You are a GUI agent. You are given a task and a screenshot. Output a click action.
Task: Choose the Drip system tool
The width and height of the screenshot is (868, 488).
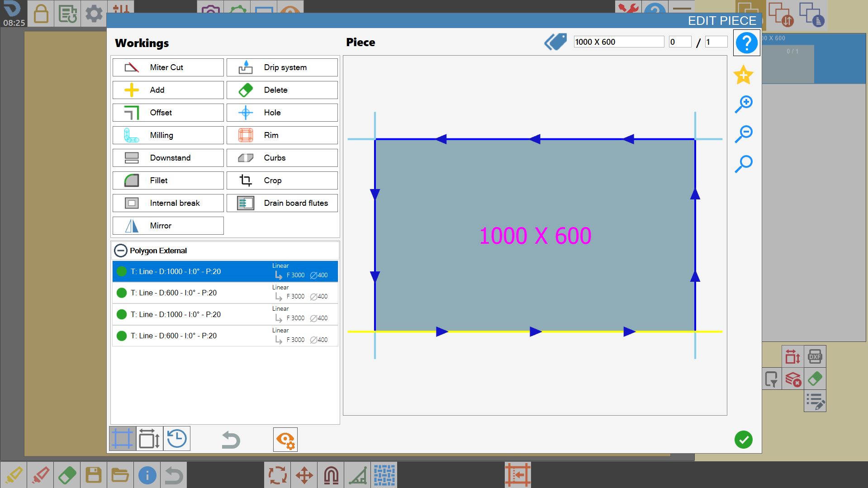[x=282, y=67]
